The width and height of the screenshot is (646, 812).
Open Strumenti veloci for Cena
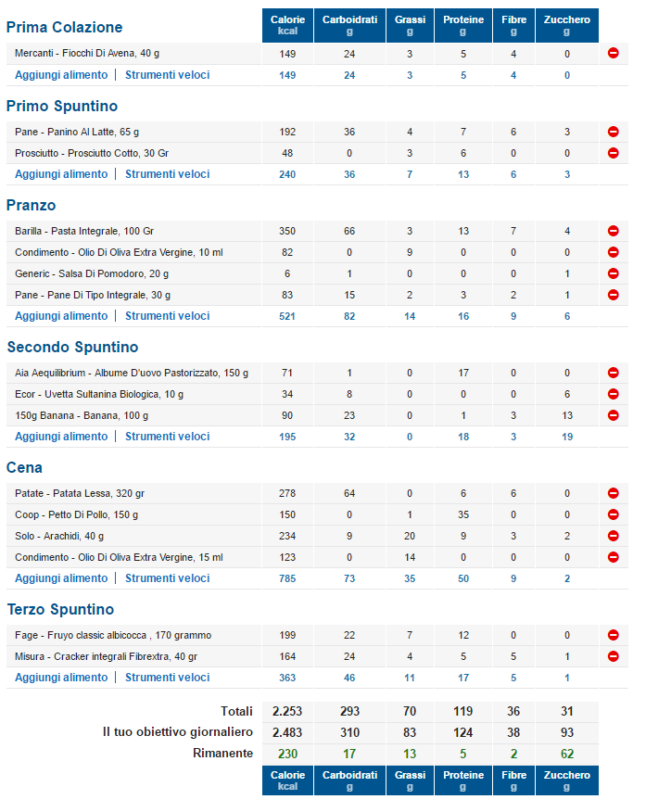click(168, 578)
